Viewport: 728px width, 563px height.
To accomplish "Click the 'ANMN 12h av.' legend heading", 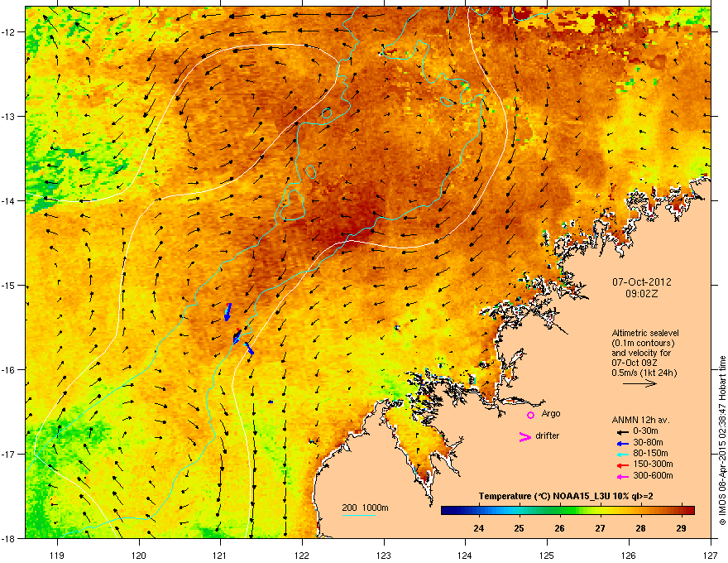I will (x=640, y=420).
